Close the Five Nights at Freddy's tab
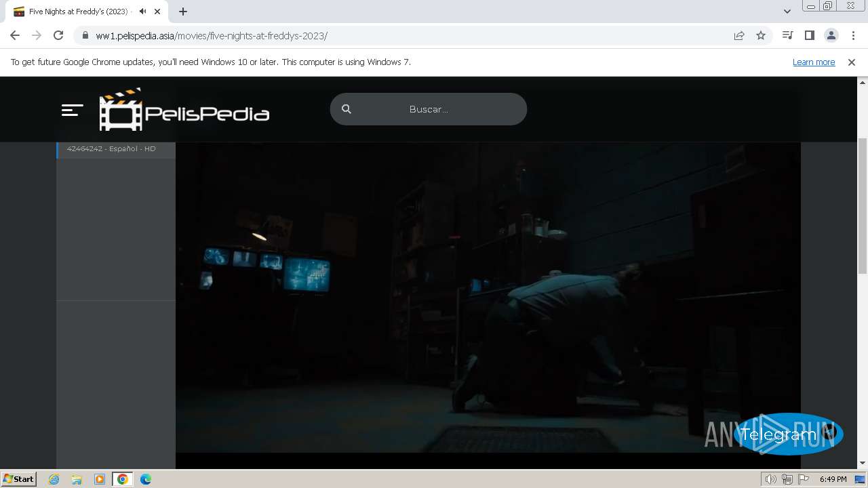This screenshot has height=488, width=868. (157, 12)
